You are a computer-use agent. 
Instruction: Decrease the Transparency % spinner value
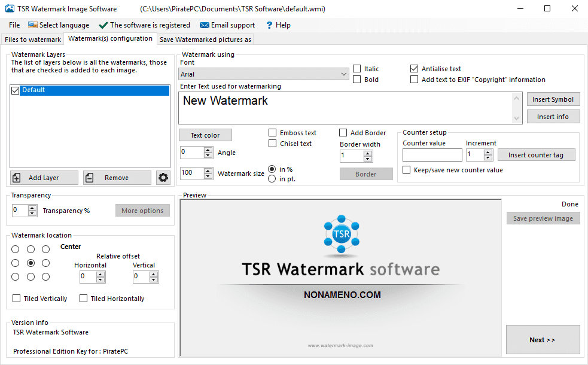[32, 214]
